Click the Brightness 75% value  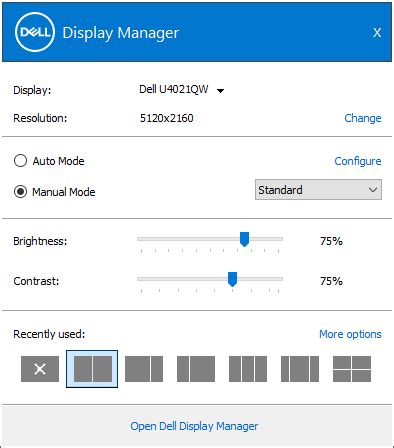(x=331, y=241)
